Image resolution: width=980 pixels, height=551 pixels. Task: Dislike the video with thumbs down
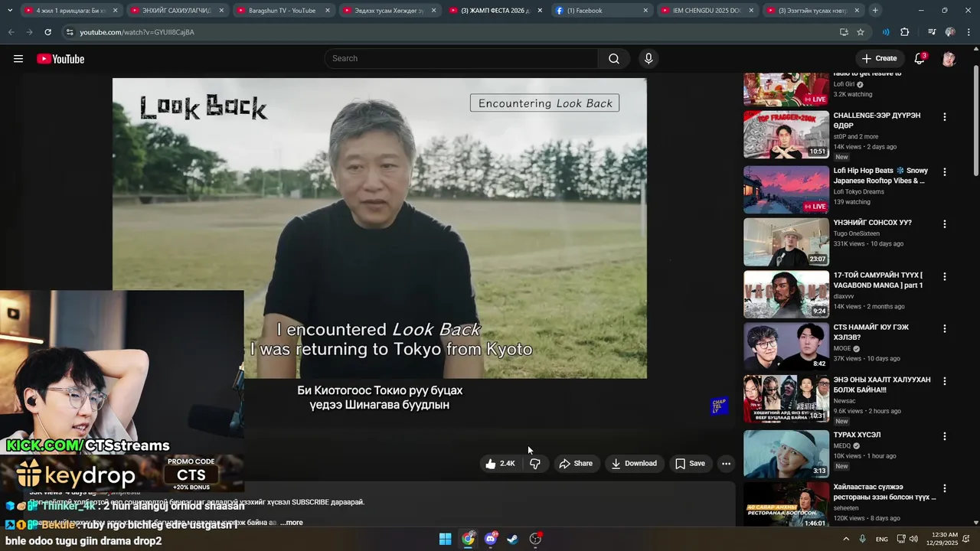535,464
